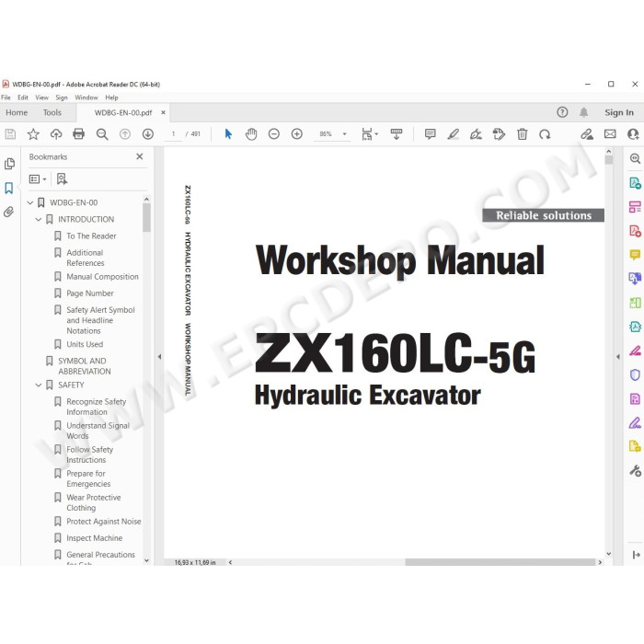This screenshot has height=644, width=644.
Task: Open More Tools wrench icon
Action: (635, 470)
